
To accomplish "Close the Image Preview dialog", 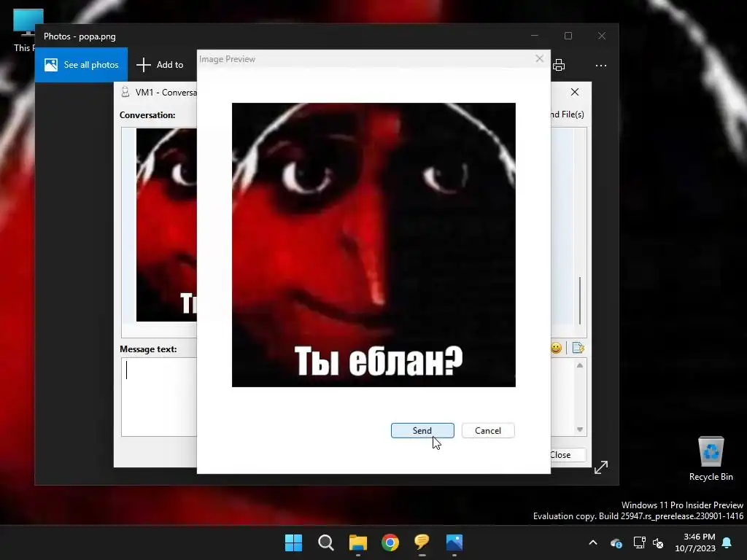I will pos(539,58).
